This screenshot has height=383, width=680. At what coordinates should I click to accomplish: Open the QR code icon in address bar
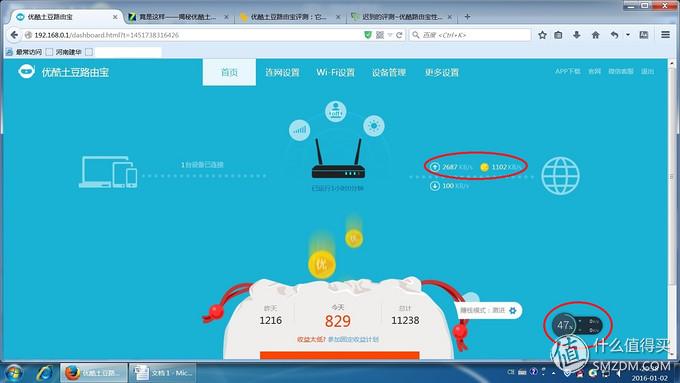point(380,35)
